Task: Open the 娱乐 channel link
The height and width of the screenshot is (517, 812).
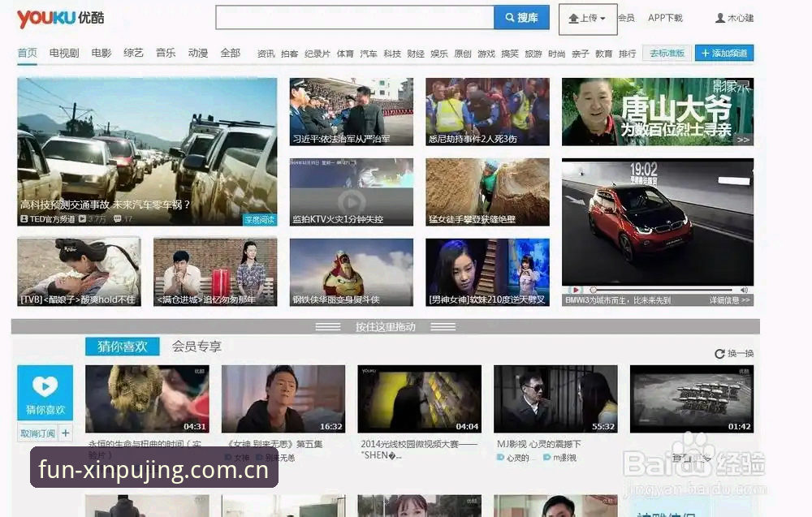Action: coord(439,54)
